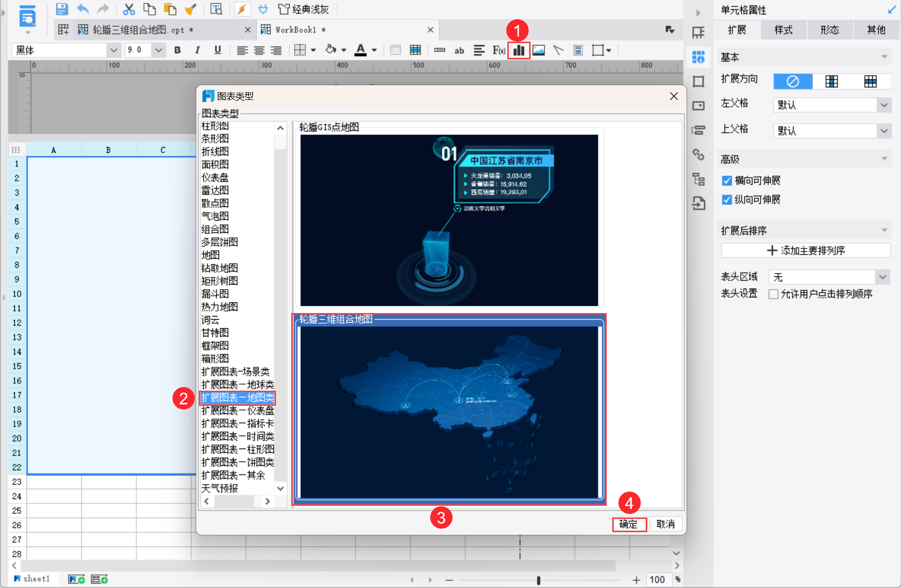Screen dimensions: 901x588
Task: Collapse the 扩展后排序 section
Action: pyautogui.click(x=884, y=230)
